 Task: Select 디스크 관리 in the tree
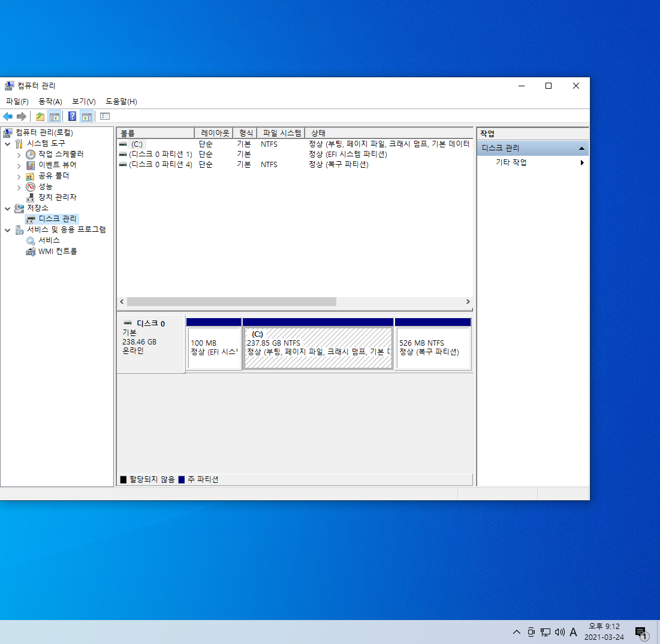click(58, 219)
